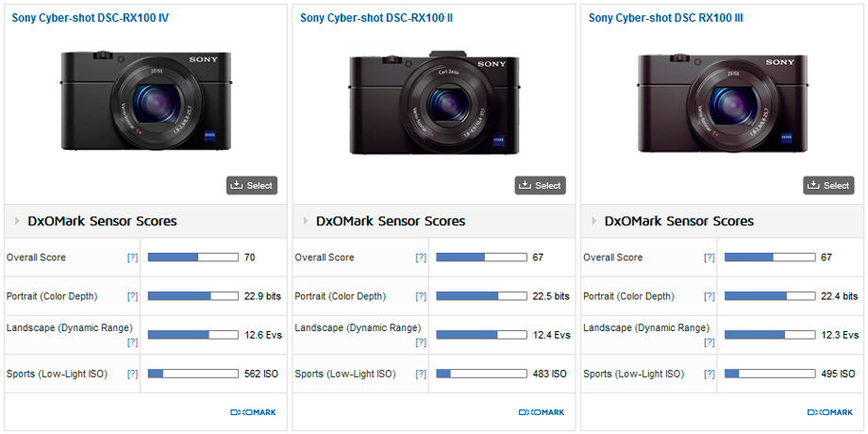Screen dimensions: 868x434
Task: Collapse the RX100 II DxOMark Sensor Scores section
Action: 307,222
